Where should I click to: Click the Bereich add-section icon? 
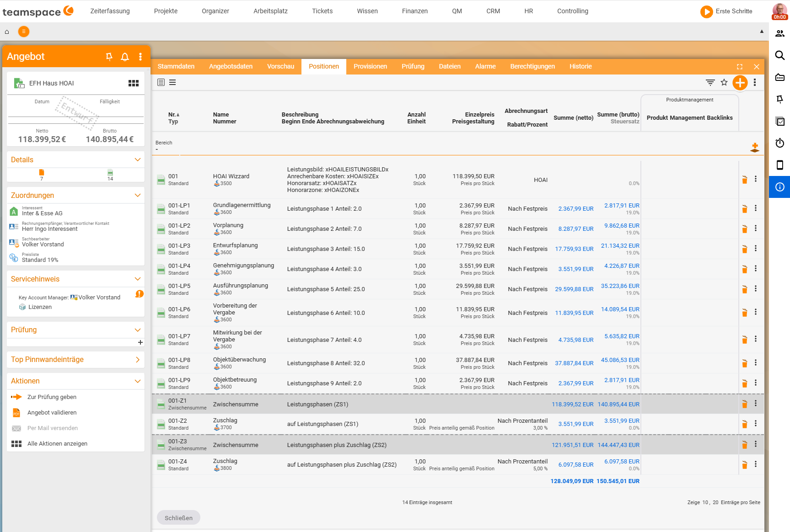tap(755, 147)
